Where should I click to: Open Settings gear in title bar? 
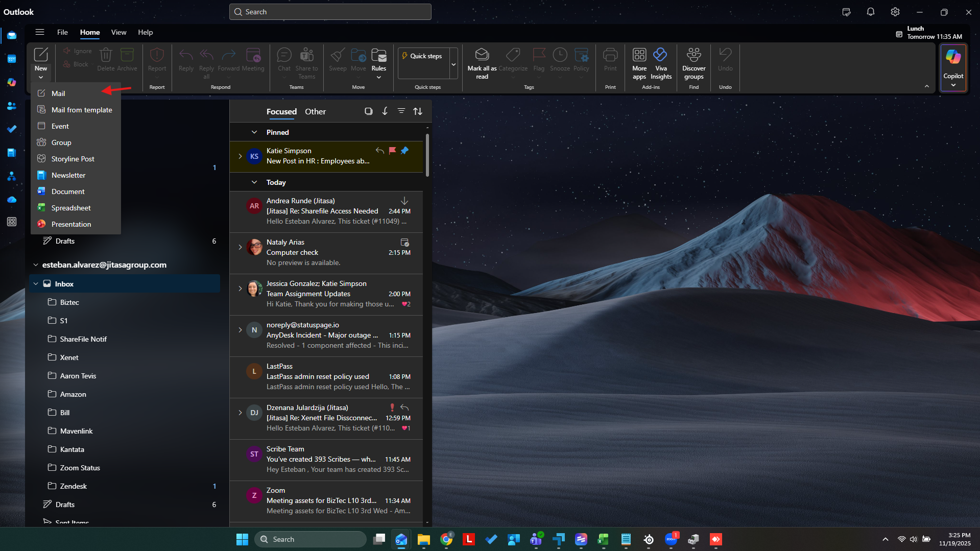click(895, 12)
